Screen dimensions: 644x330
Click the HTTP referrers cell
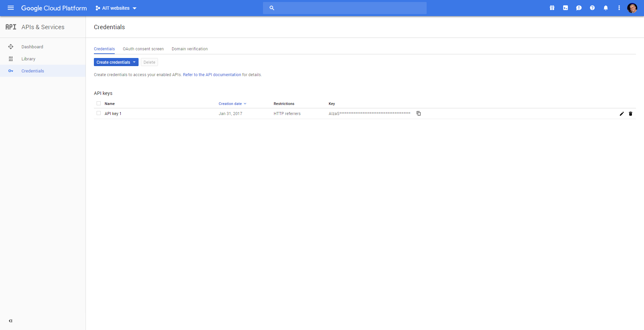[x=287, y=114]
